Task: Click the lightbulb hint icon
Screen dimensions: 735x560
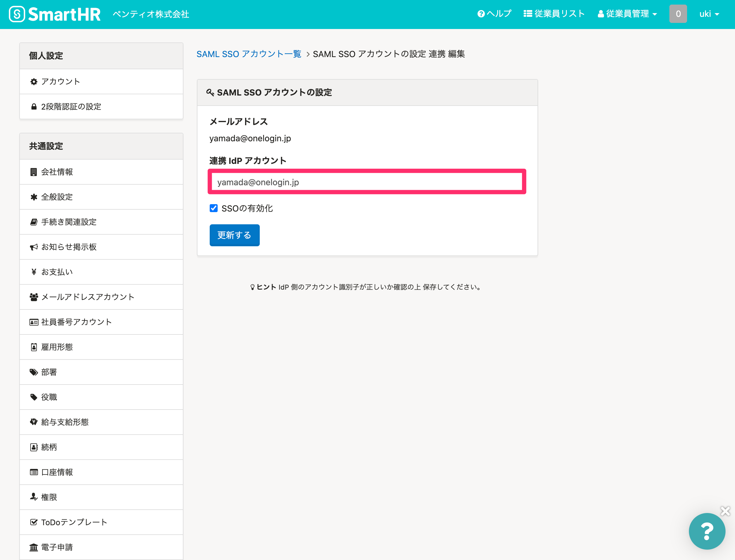Action: 252,287
